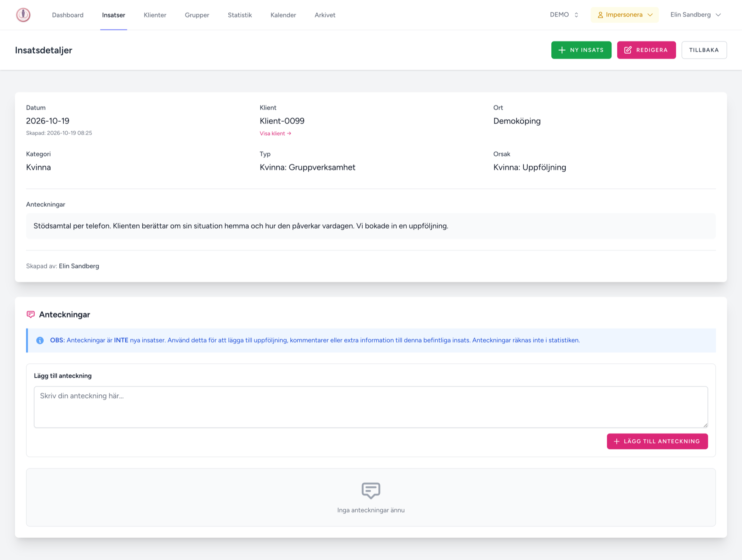Open the Elin Sandberg user menu
The width and height of the screenshot is (742, 560).
695,15
